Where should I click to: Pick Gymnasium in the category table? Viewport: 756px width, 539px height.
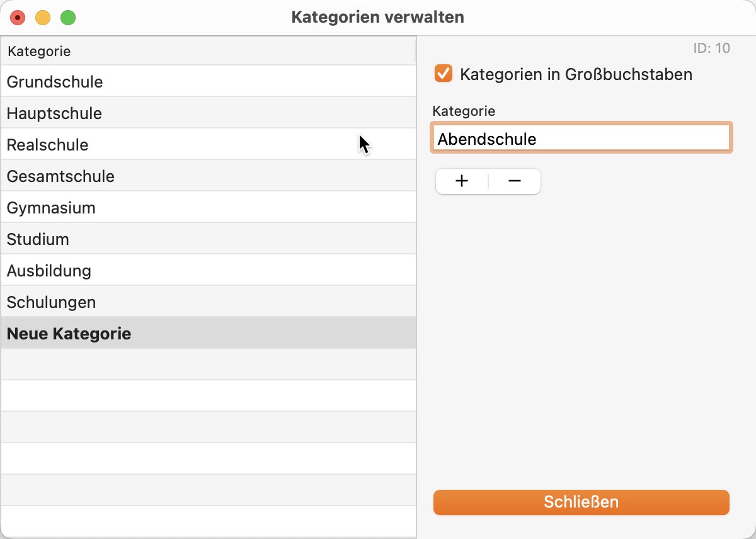point(209,208)
